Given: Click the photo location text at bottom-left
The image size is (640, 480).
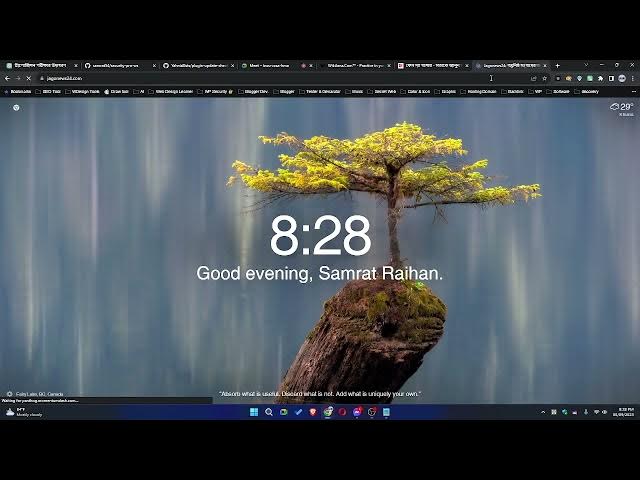Looking at the screenshot, I should point(40,394).
